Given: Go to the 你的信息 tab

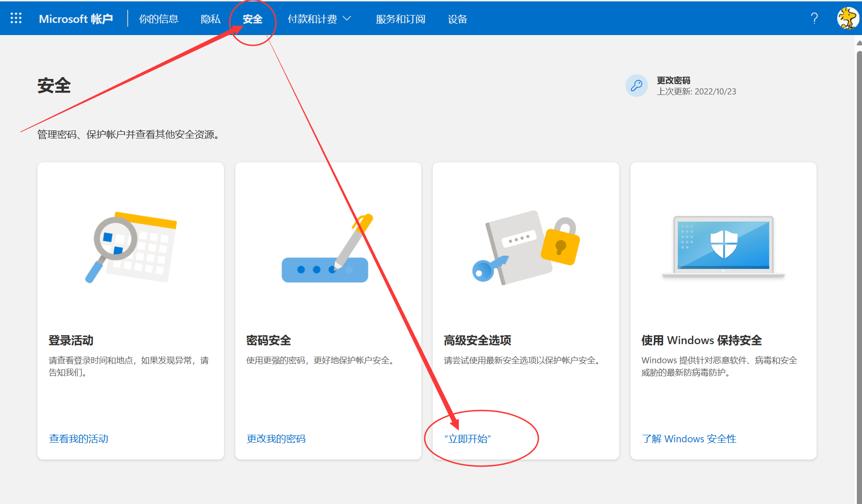Looking at the screenshot, I should pos(159,19).
